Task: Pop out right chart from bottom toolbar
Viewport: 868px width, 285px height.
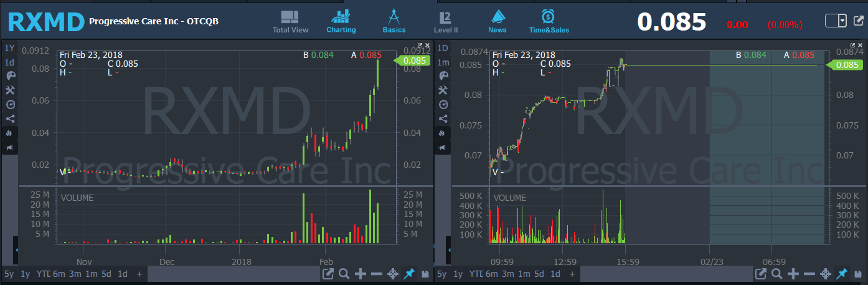Action: click(761, 274)
